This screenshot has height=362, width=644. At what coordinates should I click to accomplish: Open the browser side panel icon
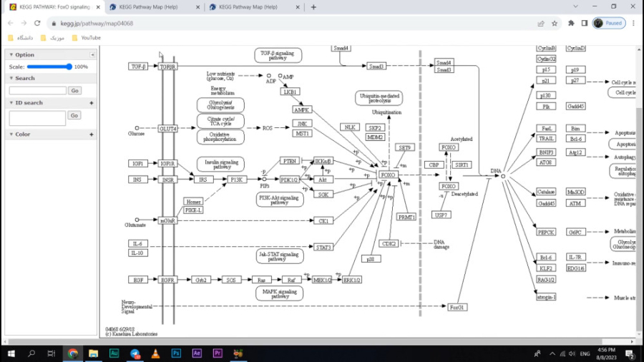pos(584,23)
